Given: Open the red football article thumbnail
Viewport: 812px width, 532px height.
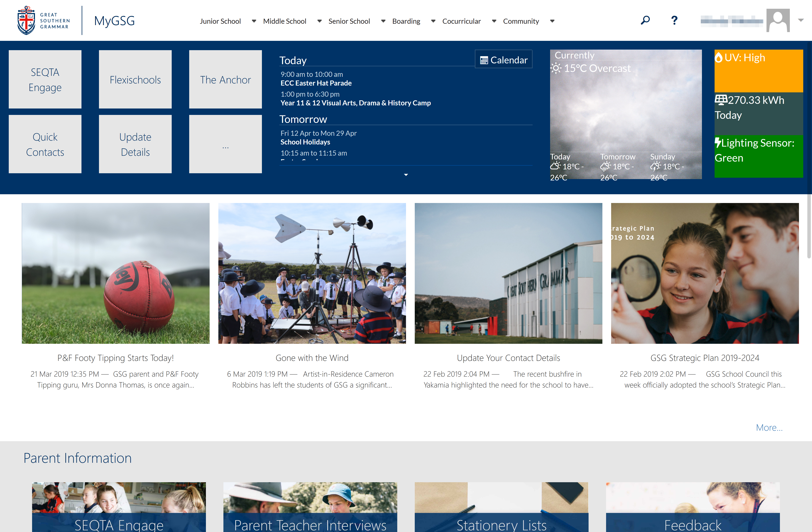Looking at the screenshot, I should coord(116,273).
